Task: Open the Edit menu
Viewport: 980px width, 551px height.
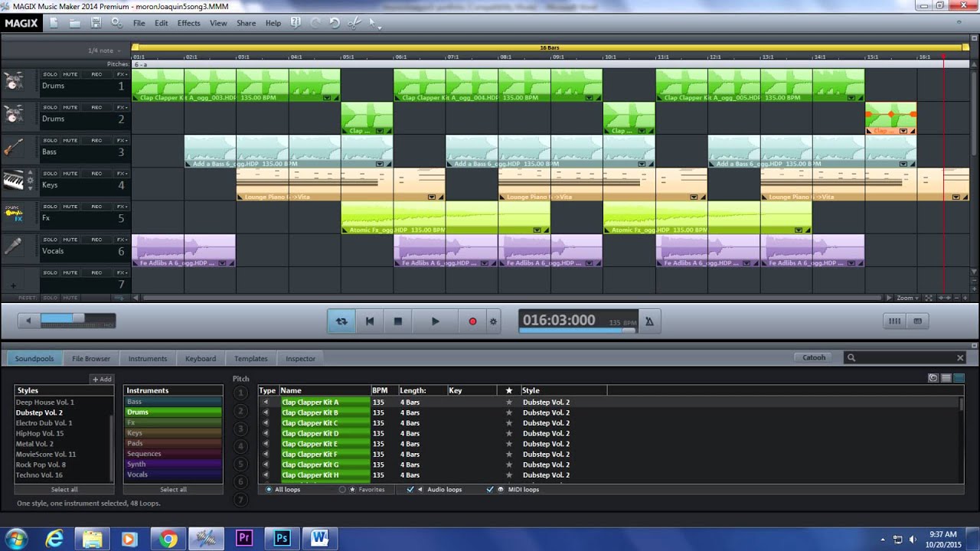Action: [162, 23]
